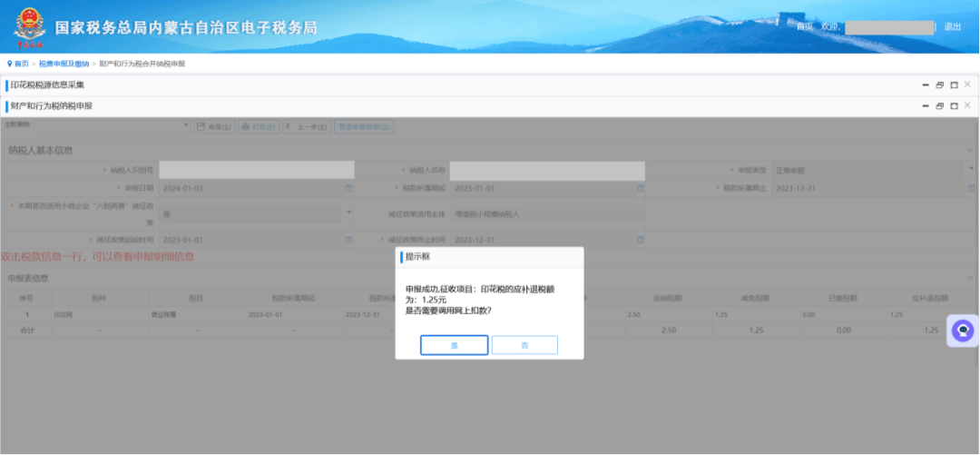The height and width of the screenshot is (455, 980).
Task: Confirm online payment with 是 button
Action: 454,345
